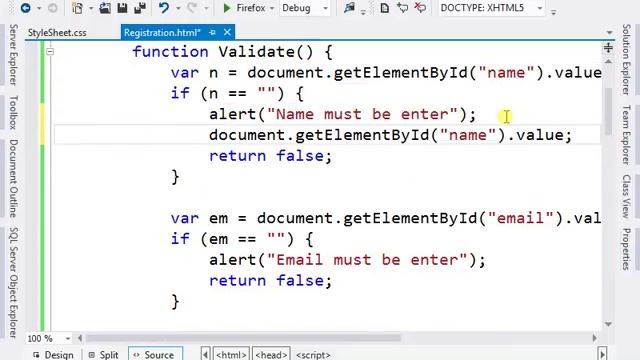Viewport: 640px width, 360px height.
Task: Click the horizontal scrollbar left arrow
Action: point(80,338)
